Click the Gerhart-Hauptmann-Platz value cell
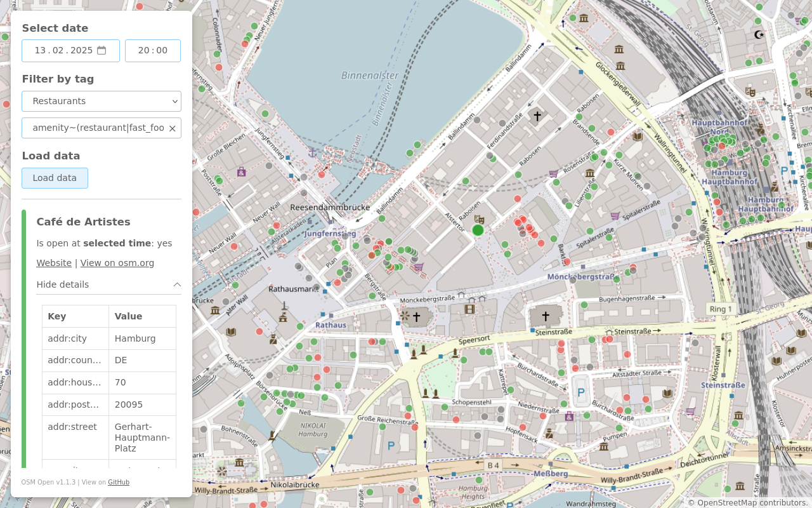 (x=143, y=438)
